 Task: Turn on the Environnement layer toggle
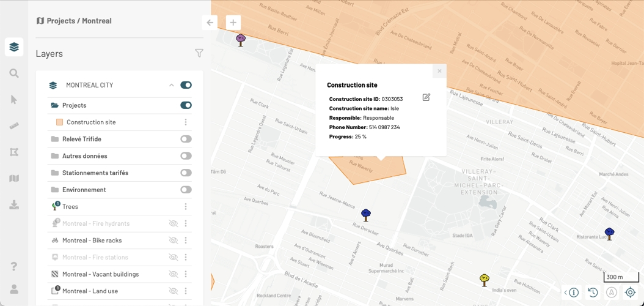pyautogui.click(x=186, y=190)
